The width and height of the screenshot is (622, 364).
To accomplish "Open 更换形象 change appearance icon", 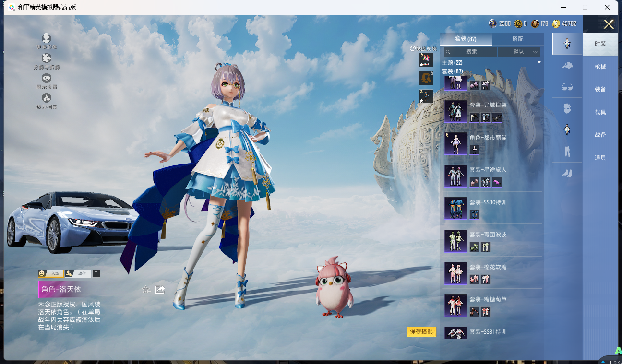I will [x=46, y=38].
